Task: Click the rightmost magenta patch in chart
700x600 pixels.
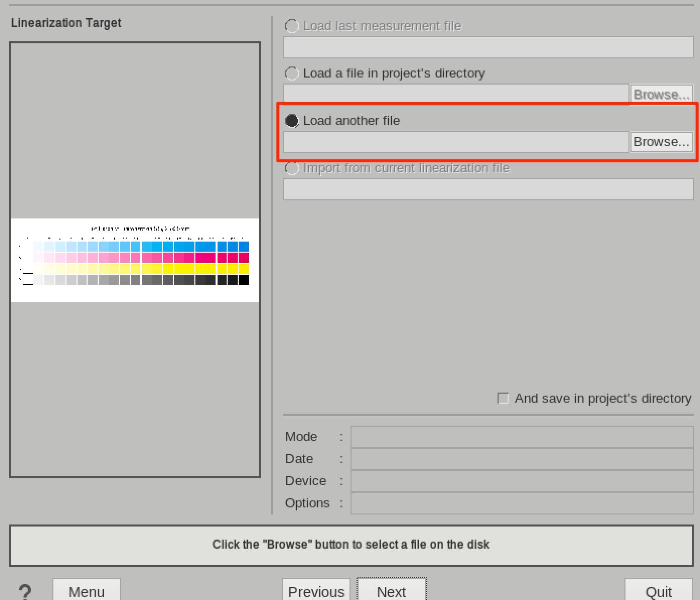Action: (244, 258)
